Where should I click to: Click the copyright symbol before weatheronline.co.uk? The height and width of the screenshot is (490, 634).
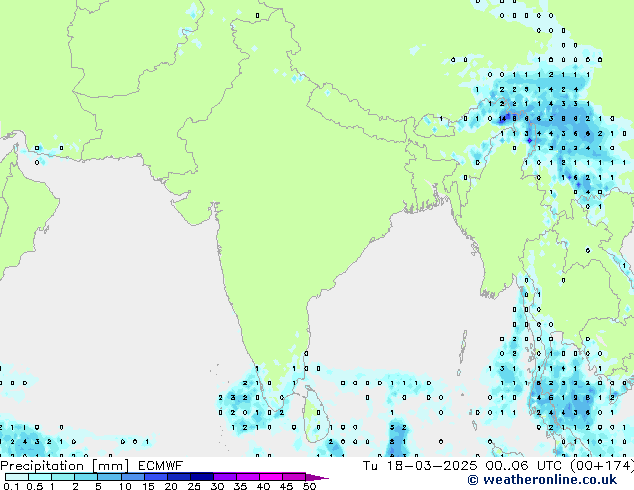(x=473, y=480)
